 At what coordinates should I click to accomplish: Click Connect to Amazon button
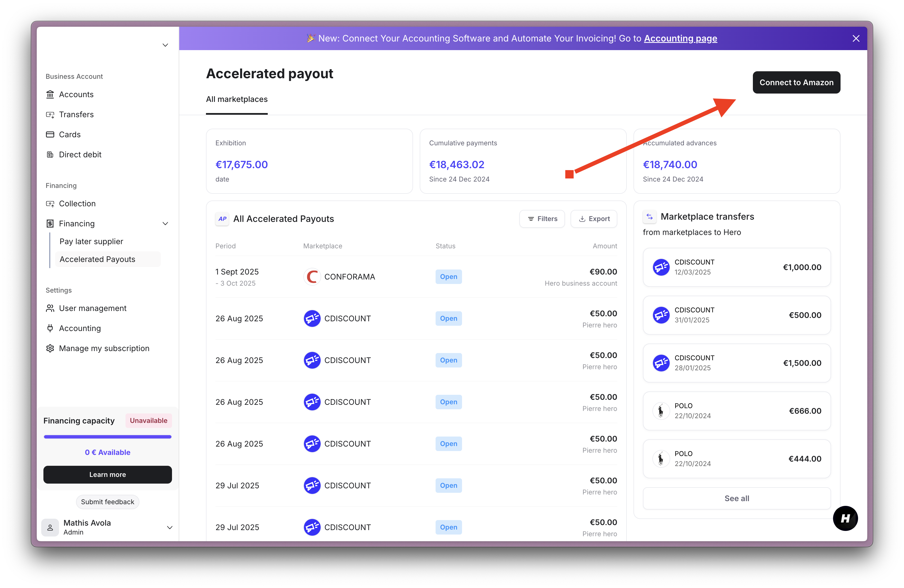pyautogui.click(x=796, y=82)
